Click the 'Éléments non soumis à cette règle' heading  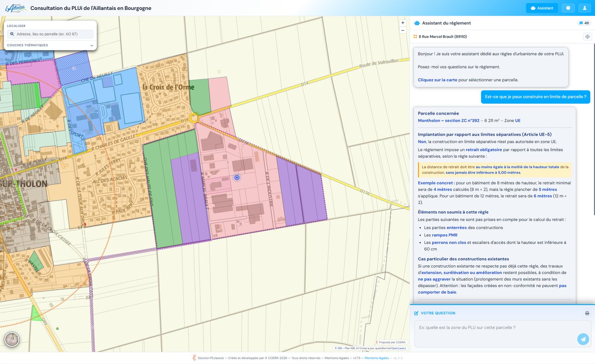(x=453, y=212)
